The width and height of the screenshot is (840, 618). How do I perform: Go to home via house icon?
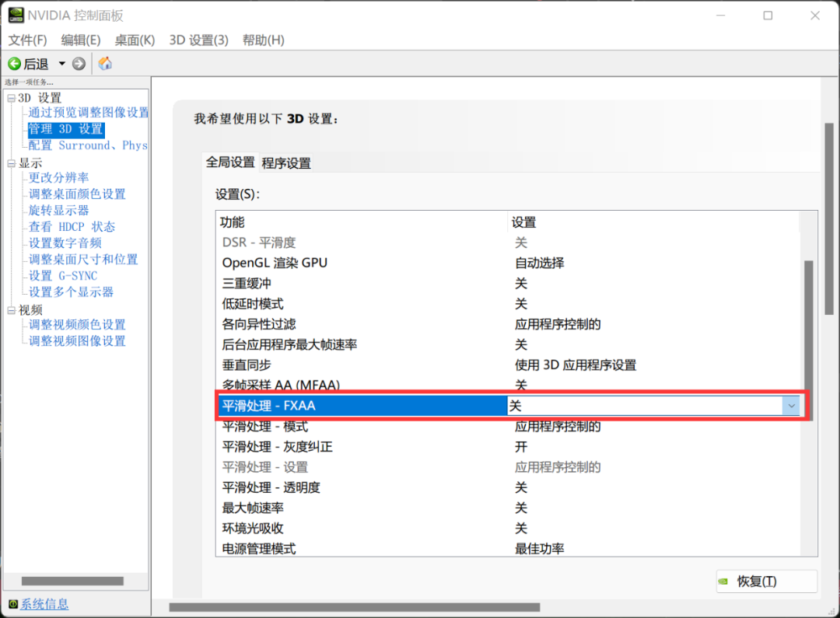(x=105, y=64)
